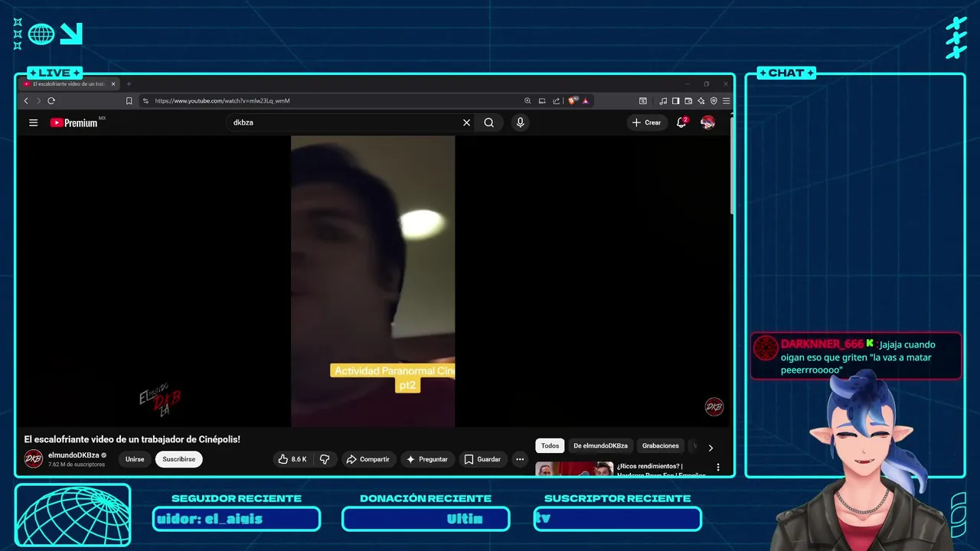Image resolution: width=980 pixels, height=551 pixels.
Task: Click the Guardar button
Action: 482,459
